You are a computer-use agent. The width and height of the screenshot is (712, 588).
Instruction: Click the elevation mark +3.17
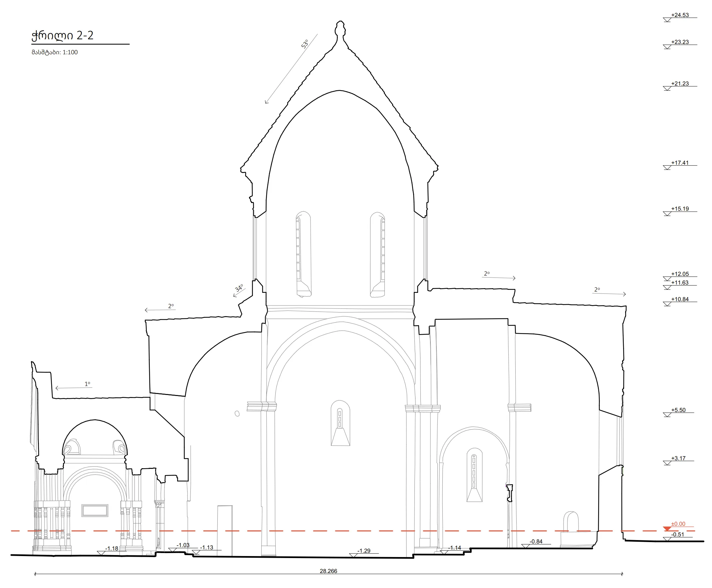pyautogui.click(x=678, y=458)
